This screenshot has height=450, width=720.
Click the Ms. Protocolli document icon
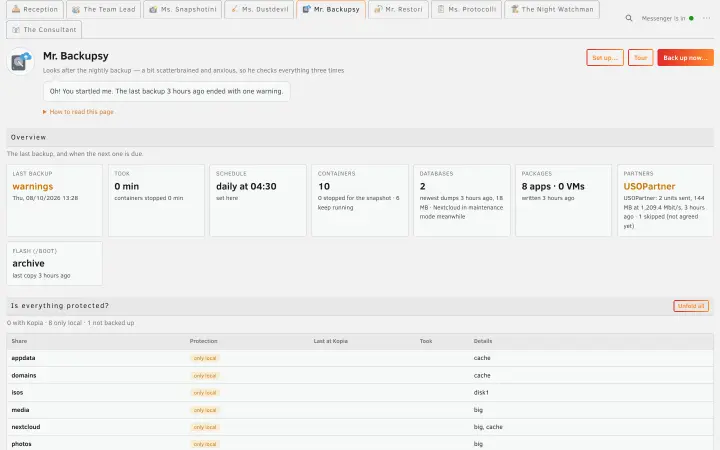click(x=441, y=9)
